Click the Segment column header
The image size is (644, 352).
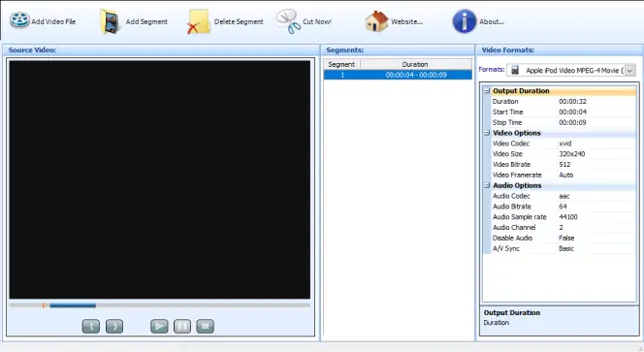coord(341,65)
